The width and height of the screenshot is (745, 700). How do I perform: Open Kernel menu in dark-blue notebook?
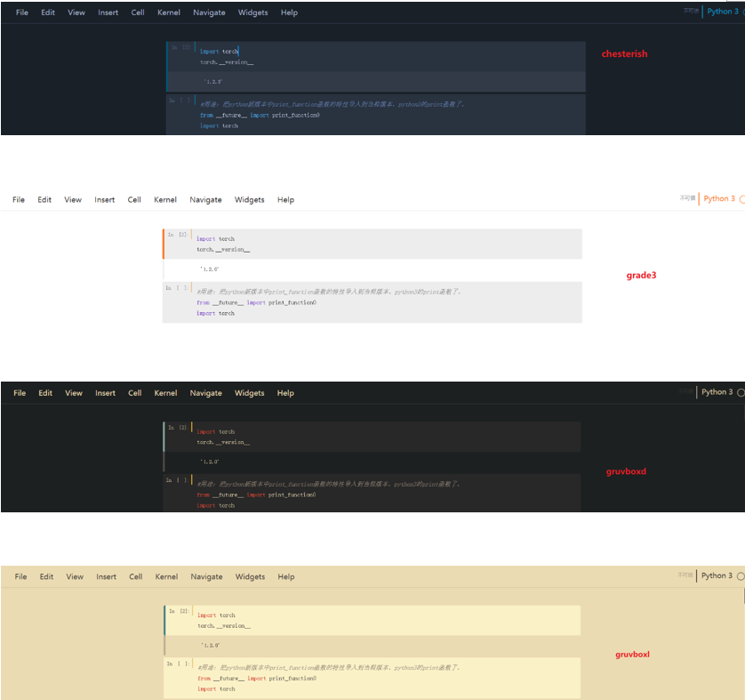(169, 12)
